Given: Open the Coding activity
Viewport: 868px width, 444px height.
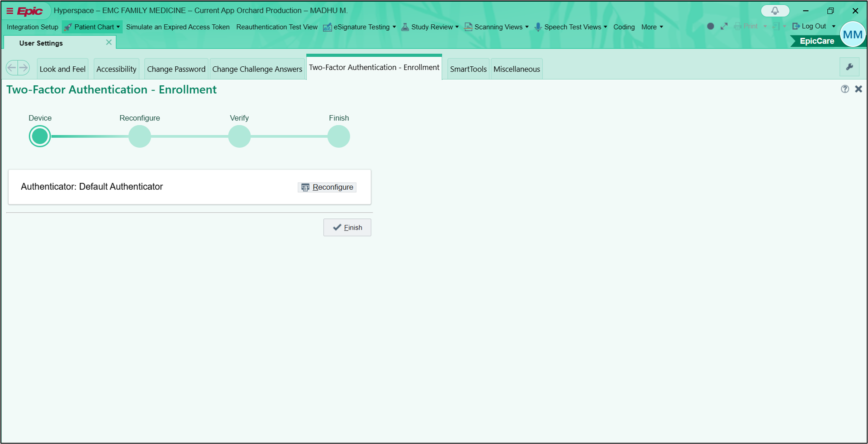Looking at the screenshot, I should pos(624,27).
